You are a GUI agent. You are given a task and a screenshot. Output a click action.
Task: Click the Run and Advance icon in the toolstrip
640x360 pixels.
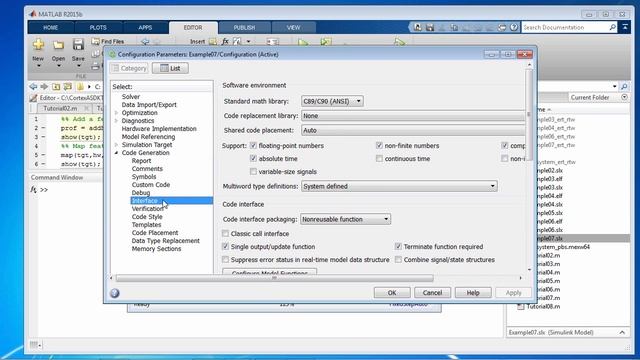click(x=326, y=42)
